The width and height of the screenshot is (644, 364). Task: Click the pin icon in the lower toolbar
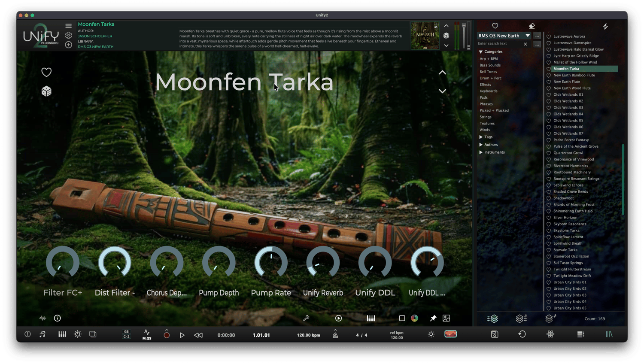[433, 318]
